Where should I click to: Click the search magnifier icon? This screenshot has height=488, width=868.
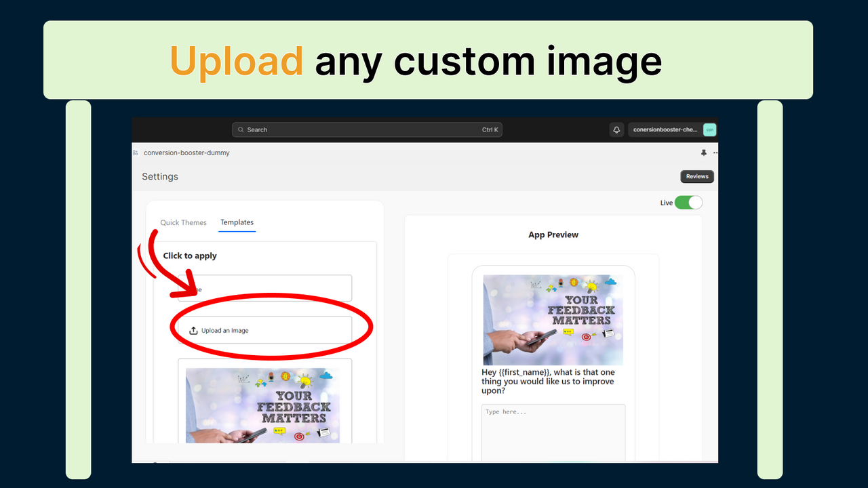click(241, 129)
